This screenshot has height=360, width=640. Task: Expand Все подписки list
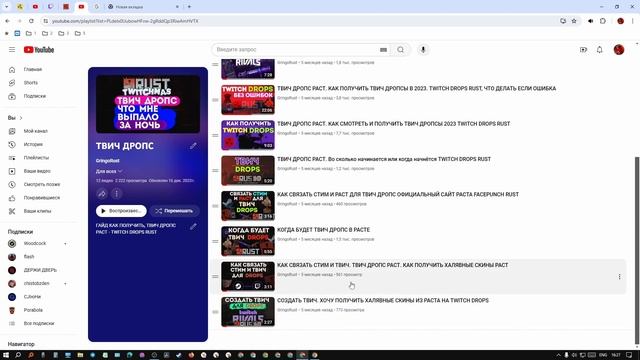click(39, 323)
